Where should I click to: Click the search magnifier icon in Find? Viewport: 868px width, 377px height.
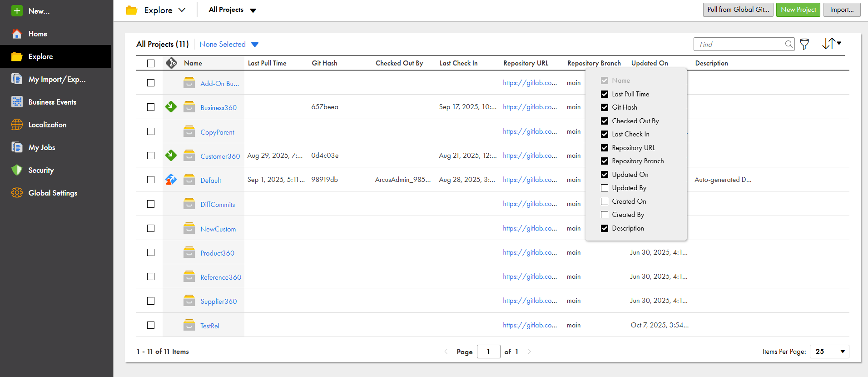click(x=789, y=44)
